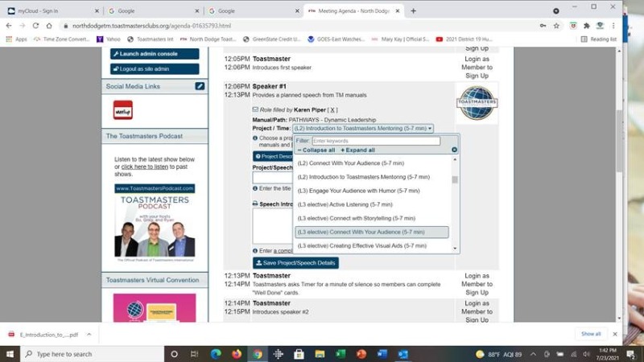Click the Toastmasters globe logo image
Viewport: 644px width, 362px height.
point(477,103)
